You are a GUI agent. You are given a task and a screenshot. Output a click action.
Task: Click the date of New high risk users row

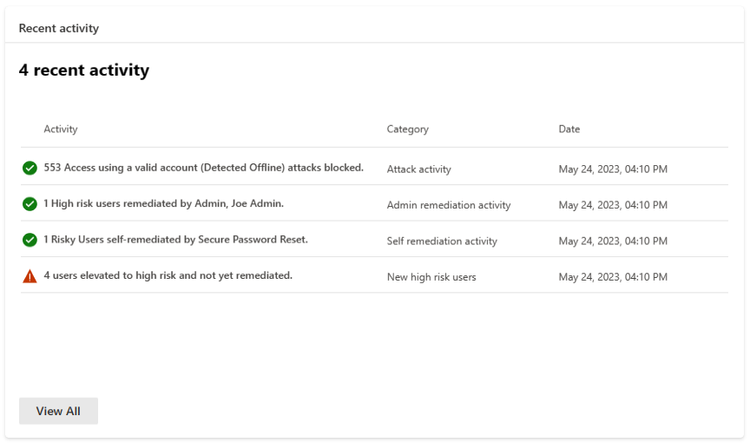click(612, 277)
